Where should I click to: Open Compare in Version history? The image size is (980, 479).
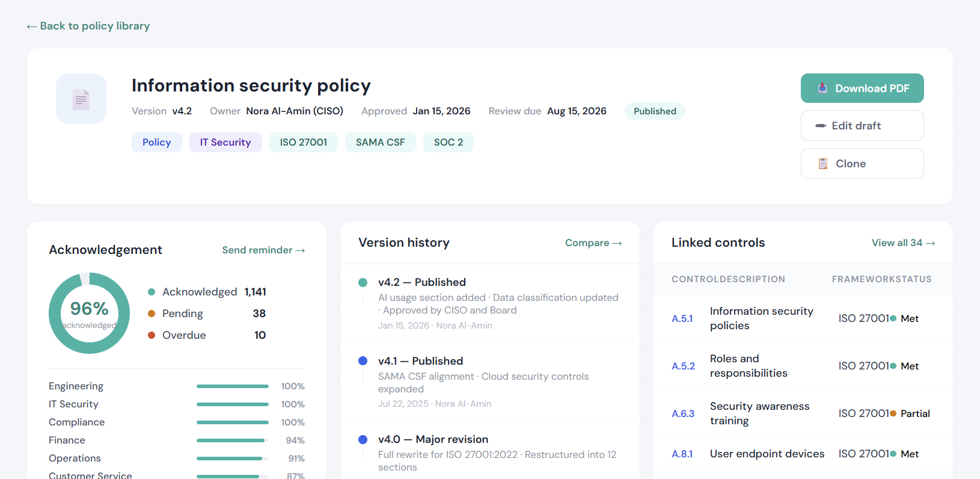click(x=593, y=243)
